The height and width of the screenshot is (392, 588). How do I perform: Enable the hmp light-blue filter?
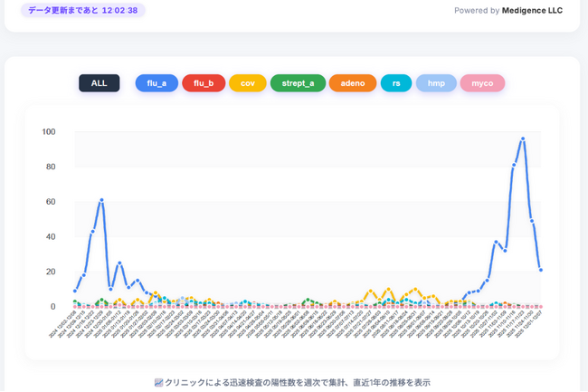(436, 83)
